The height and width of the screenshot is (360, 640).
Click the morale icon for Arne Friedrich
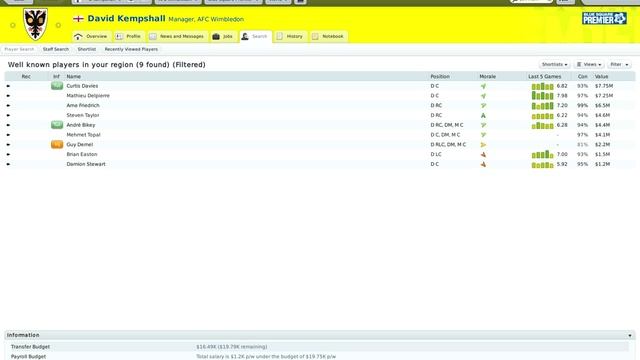pyautogui.click(x=483, y=106)
